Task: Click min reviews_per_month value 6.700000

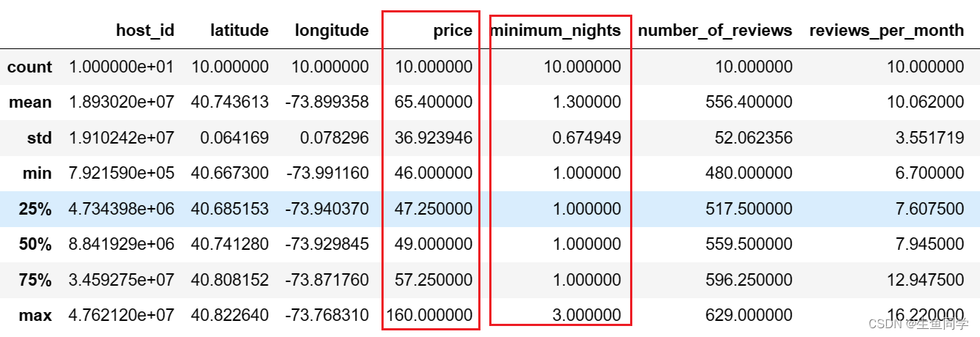Action: pos(929,173)
